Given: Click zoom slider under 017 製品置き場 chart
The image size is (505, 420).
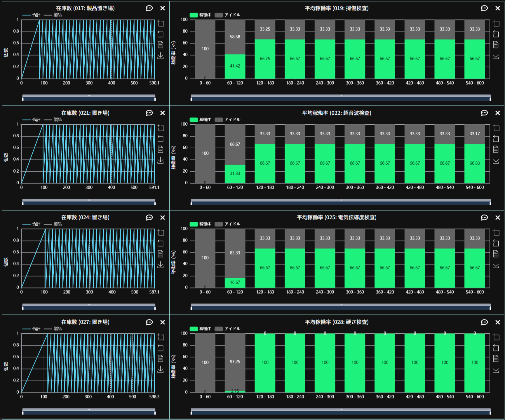Looking at the screenshot, I should click(x=89, y=98).
